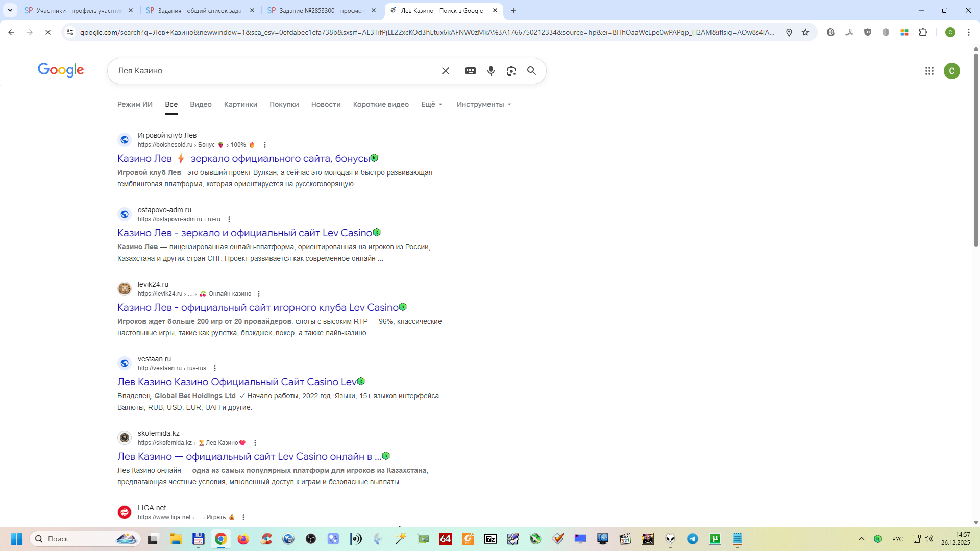Open Telegram from the taskbar
This screenshot has width=980, height=551.
692,539
